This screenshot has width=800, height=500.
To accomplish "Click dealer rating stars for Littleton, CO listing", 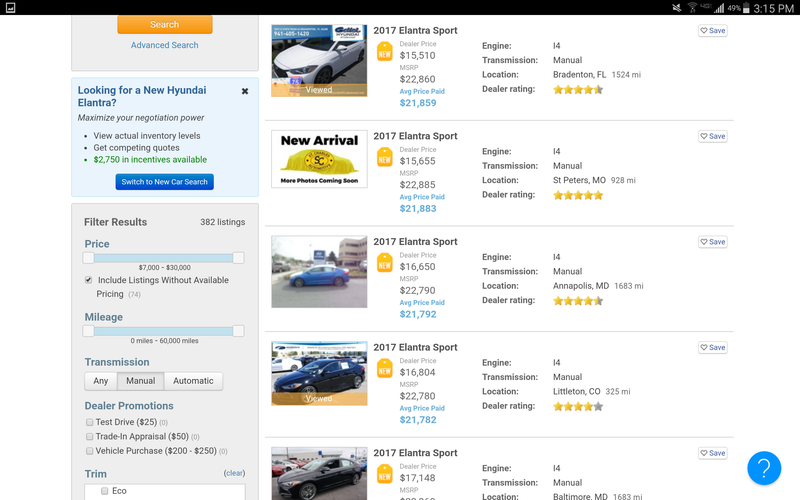I will click(578, 407).
